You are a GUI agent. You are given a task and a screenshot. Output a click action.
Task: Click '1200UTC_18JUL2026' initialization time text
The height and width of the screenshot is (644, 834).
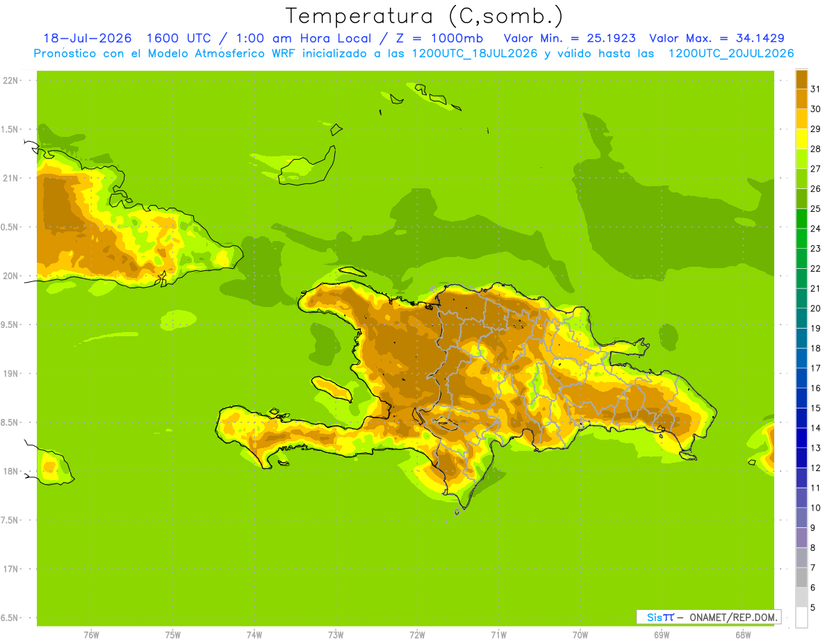475,53
